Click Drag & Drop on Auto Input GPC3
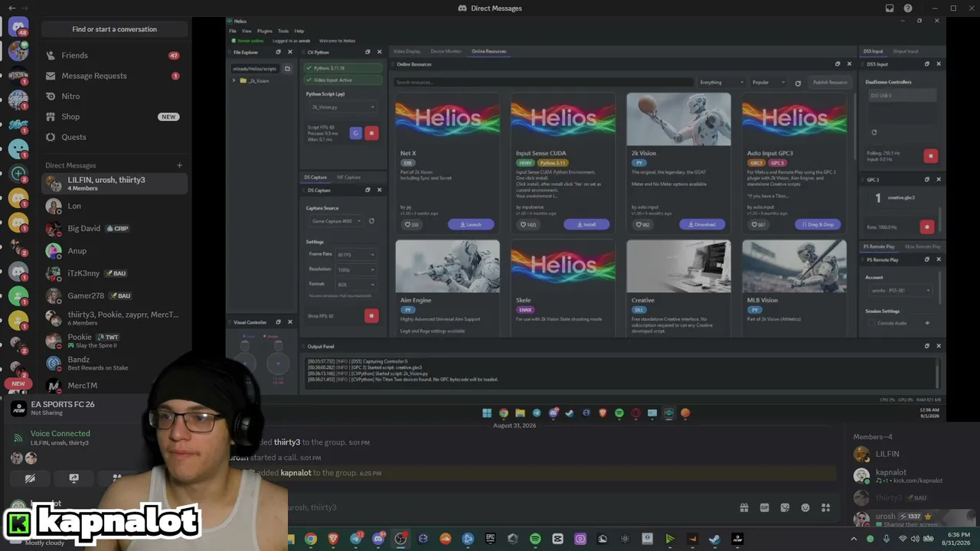 [818, 224]
